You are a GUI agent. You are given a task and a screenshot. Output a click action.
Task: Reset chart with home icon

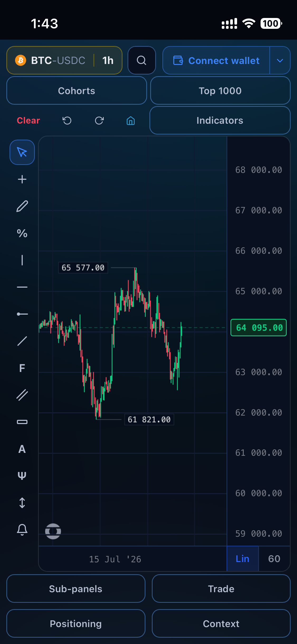point(131,121)
